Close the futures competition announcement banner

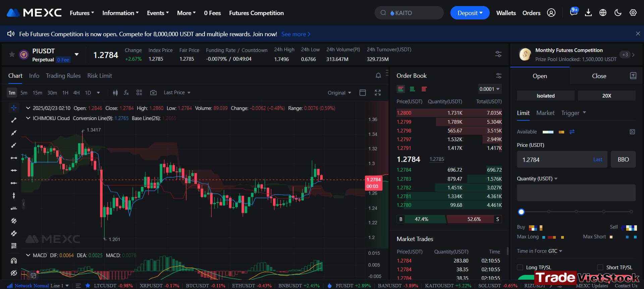pos(638,34)
